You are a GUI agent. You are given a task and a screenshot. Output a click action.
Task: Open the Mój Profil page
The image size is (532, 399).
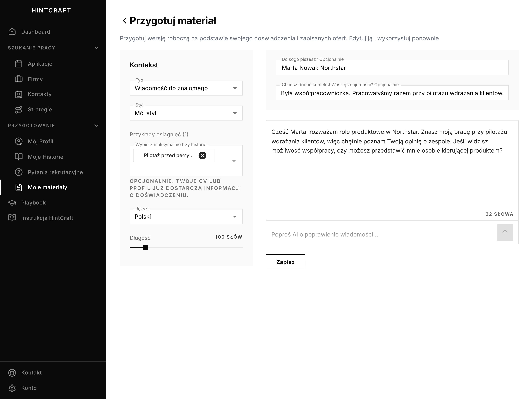pyautogui.click(x=53, y=141)
